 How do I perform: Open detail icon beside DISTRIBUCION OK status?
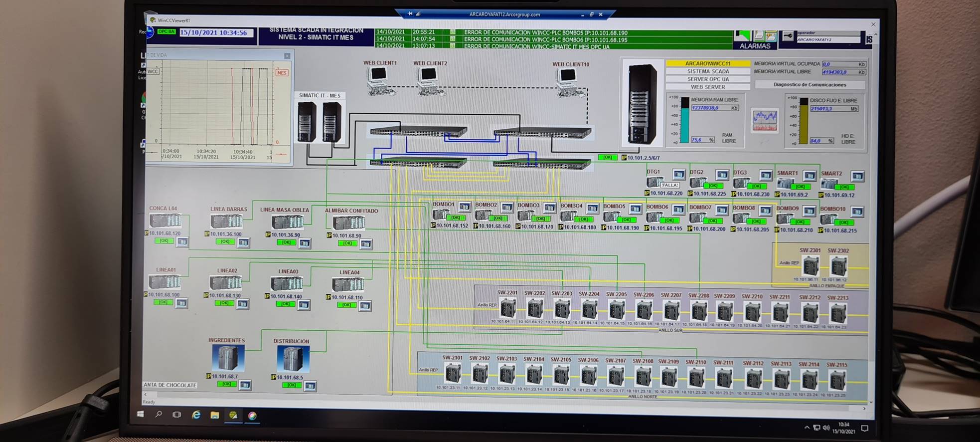(x=310, y=386)
